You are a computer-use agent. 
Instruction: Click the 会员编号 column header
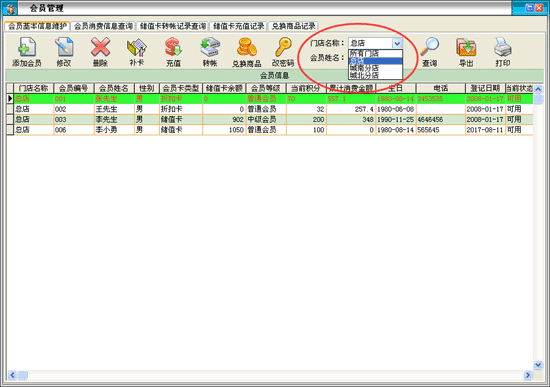74,88
